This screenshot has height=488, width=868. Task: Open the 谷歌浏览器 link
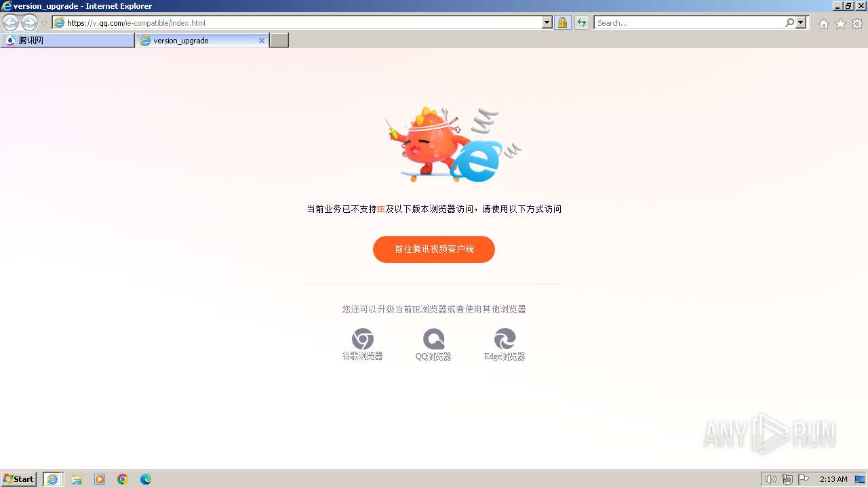pyautogui.click(x=363, y=357)
